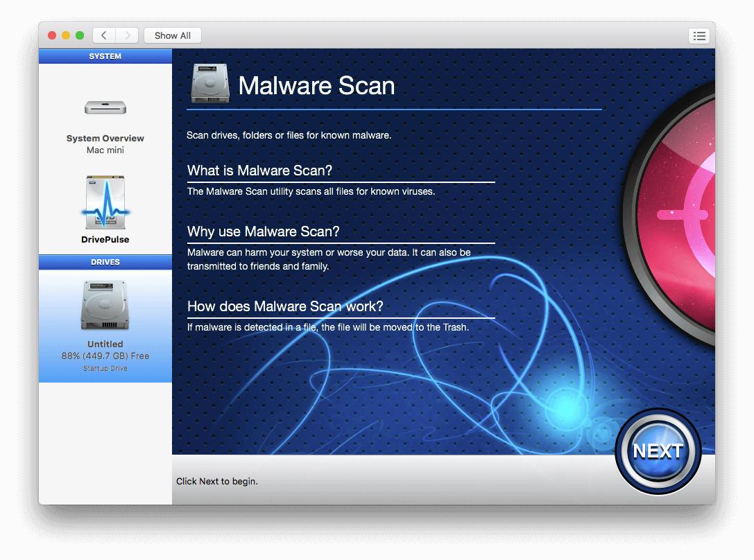Click the 'What is Malware Scan?' heading
754x560 pixels.
259,170
